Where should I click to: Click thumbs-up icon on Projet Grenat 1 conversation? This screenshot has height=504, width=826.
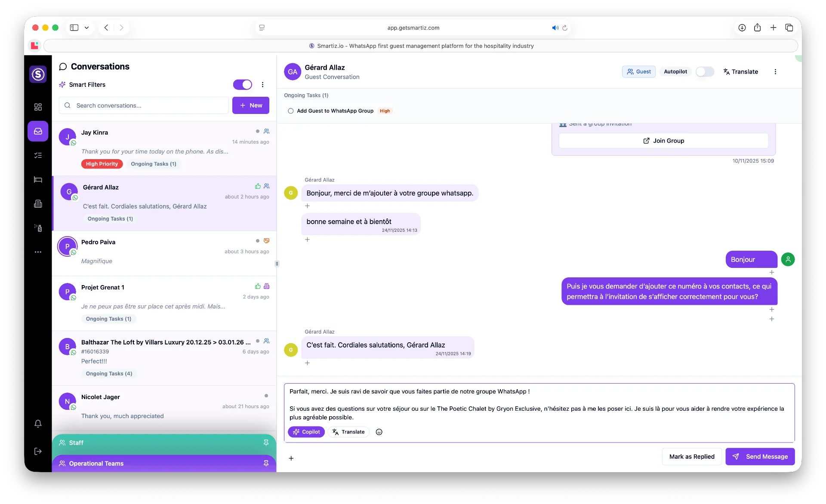coord(258,286)
